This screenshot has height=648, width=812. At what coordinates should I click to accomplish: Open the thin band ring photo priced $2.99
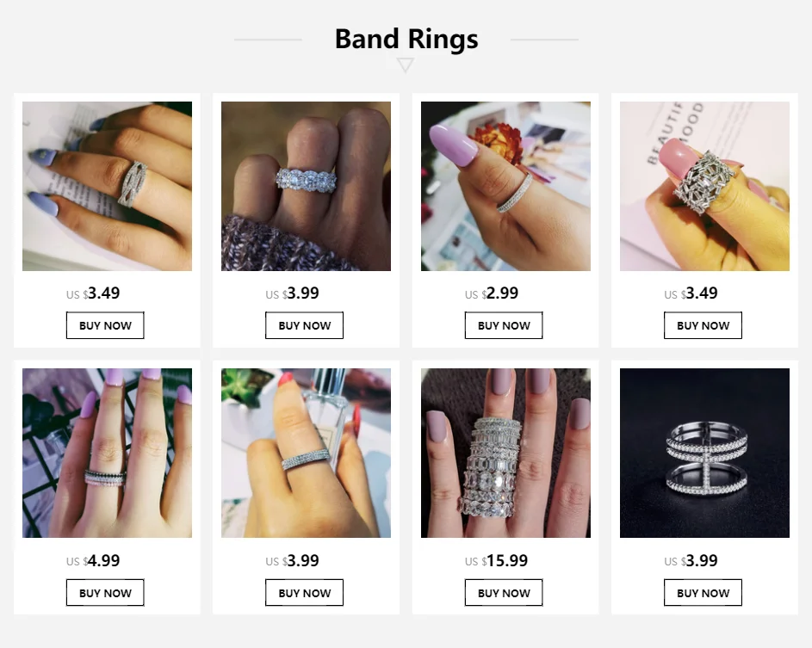(x=505, y=187)
